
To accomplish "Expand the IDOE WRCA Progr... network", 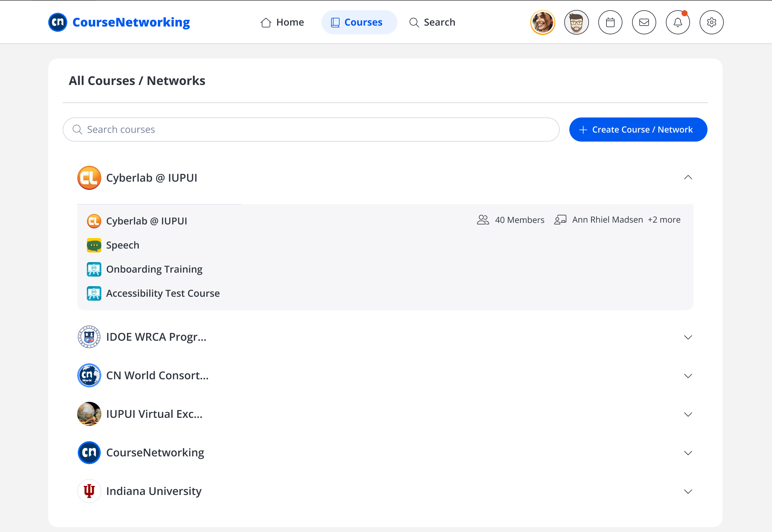I will 688,337.
